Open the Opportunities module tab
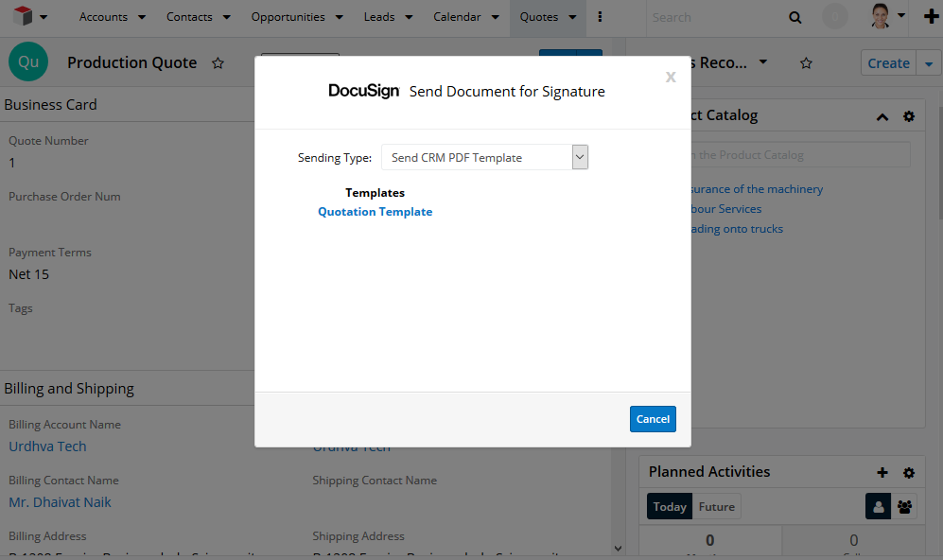The width and height of the screenshot is (943, 560). tap(288, 17)
